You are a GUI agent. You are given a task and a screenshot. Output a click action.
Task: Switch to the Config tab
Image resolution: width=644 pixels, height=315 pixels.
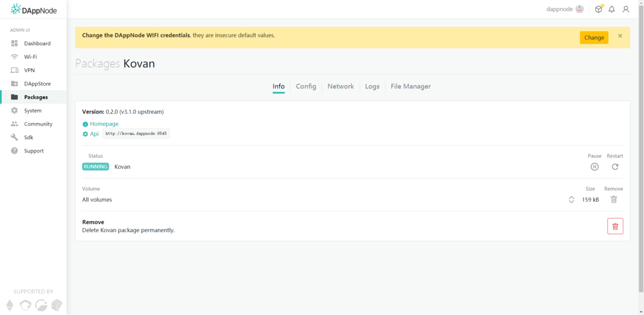pyautogui.click(x=306, y=87)
